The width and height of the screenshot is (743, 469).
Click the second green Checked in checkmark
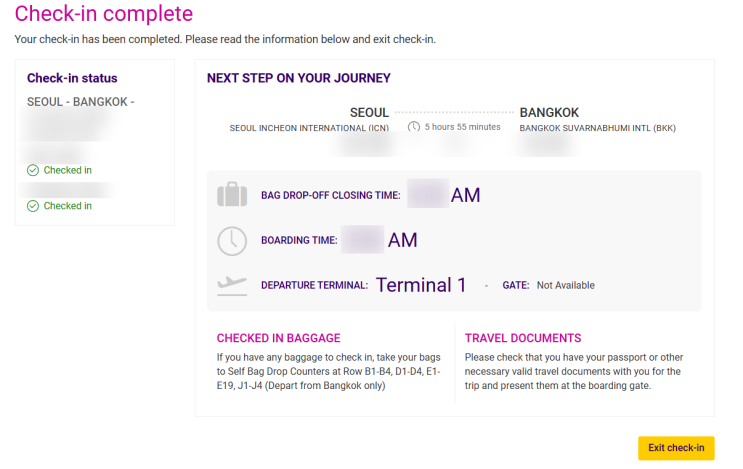pos(33,206)
